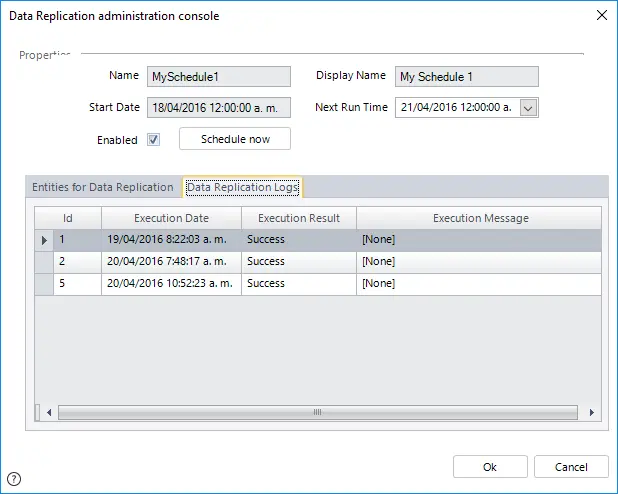Click execution date 19/04/2016 8:22:03 a. m.
This screenshot has height=494, width=618.
[x=171, y=240]
